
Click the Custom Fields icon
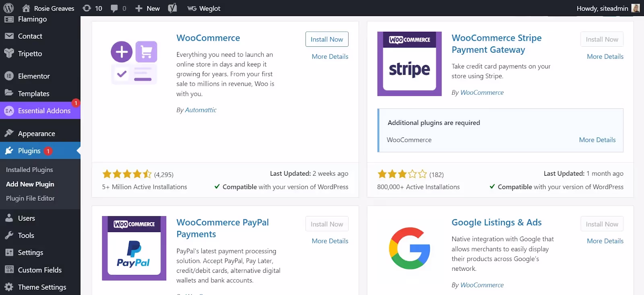tap(9, 270)
